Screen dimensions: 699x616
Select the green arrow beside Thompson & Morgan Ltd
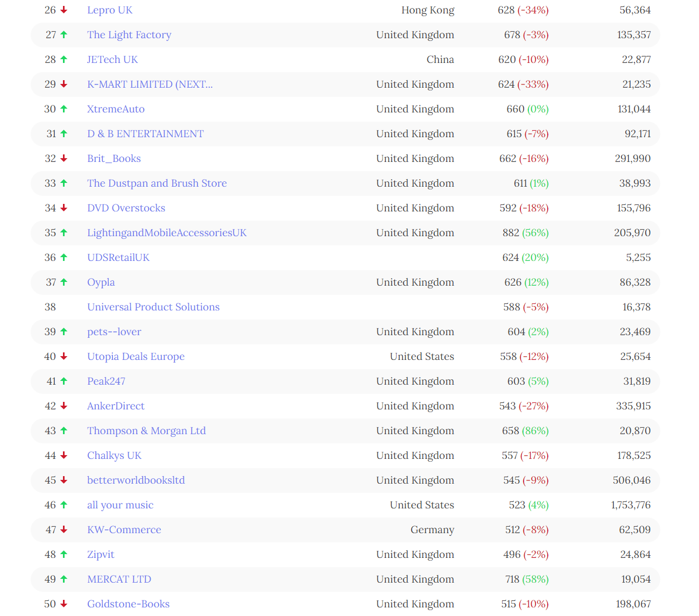(63, 430)
